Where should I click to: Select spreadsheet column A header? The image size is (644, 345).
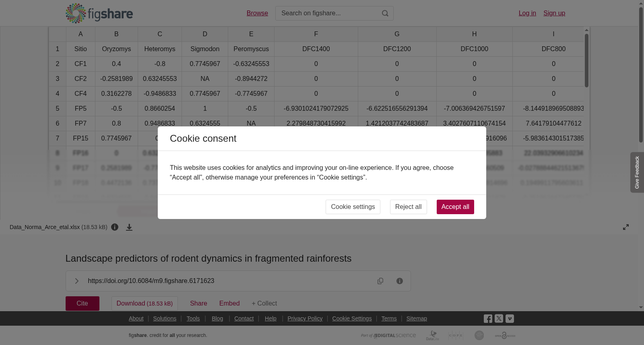pos(80,34)
